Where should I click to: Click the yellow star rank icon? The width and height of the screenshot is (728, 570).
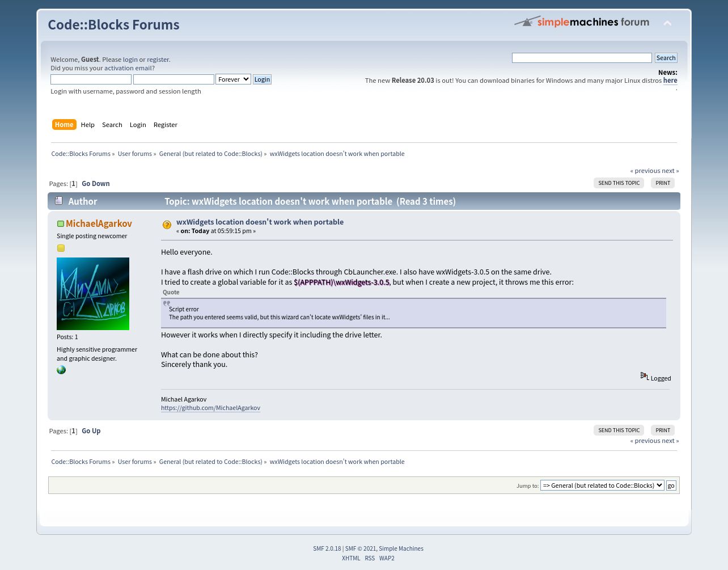coord(61,248)
